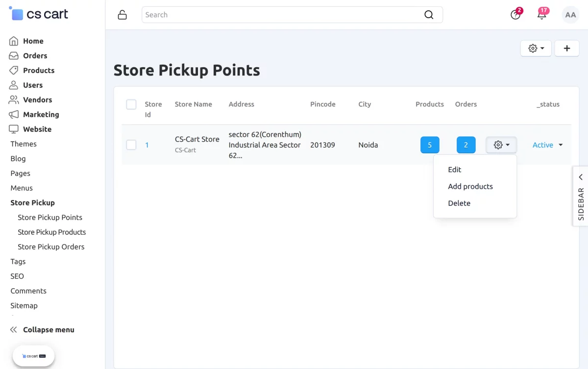
Task: Focus the Search input field
Action: tap(282, 15)
